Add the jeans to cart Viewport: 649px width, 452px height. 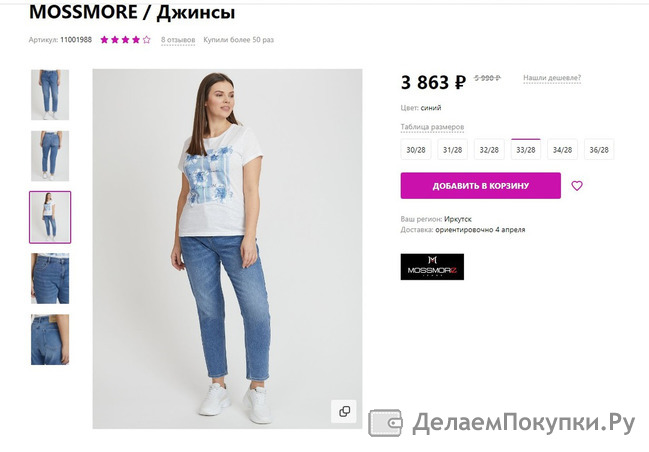click(481, 186)
